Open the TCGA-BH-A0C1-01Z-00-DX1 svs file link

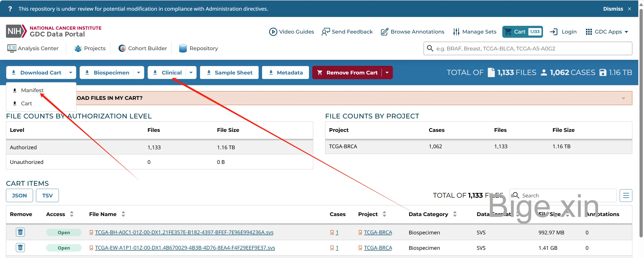pos(184,232)
